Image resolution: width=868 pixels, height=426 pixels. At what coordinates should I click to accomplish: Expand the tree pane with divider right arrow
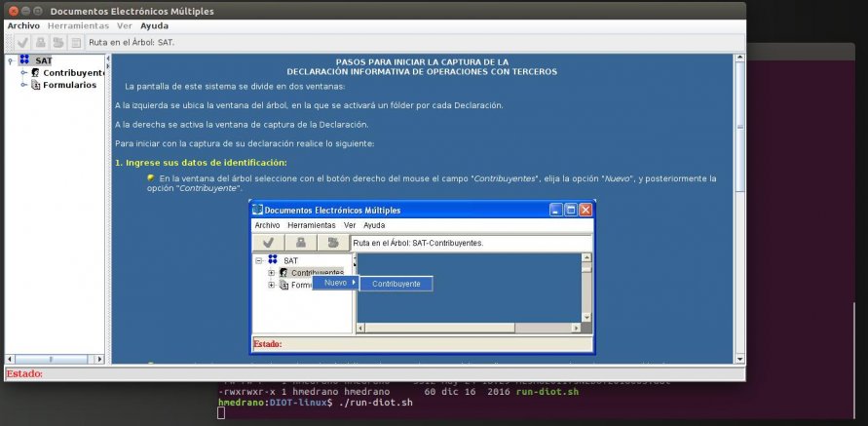[x=108, y=66]
